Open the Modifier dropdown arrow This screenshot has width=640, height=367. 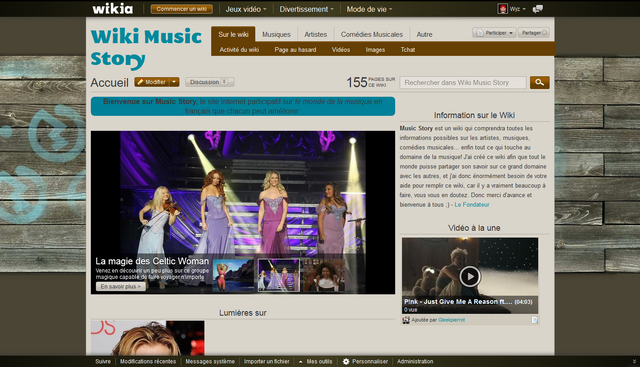coord(174,82)
